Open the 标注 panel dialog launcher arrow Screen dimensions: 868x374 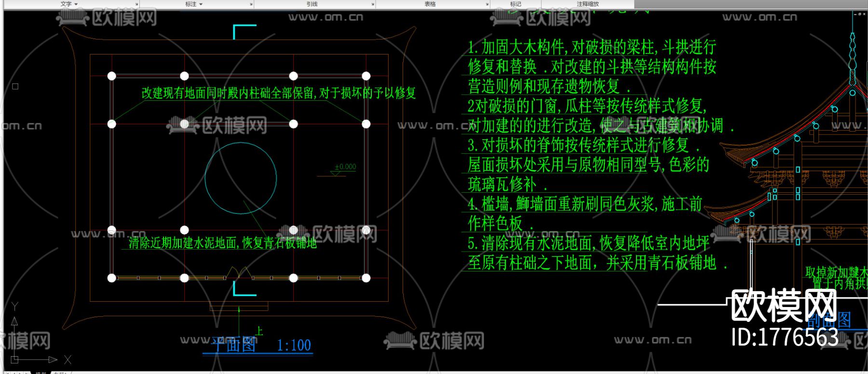251,4
